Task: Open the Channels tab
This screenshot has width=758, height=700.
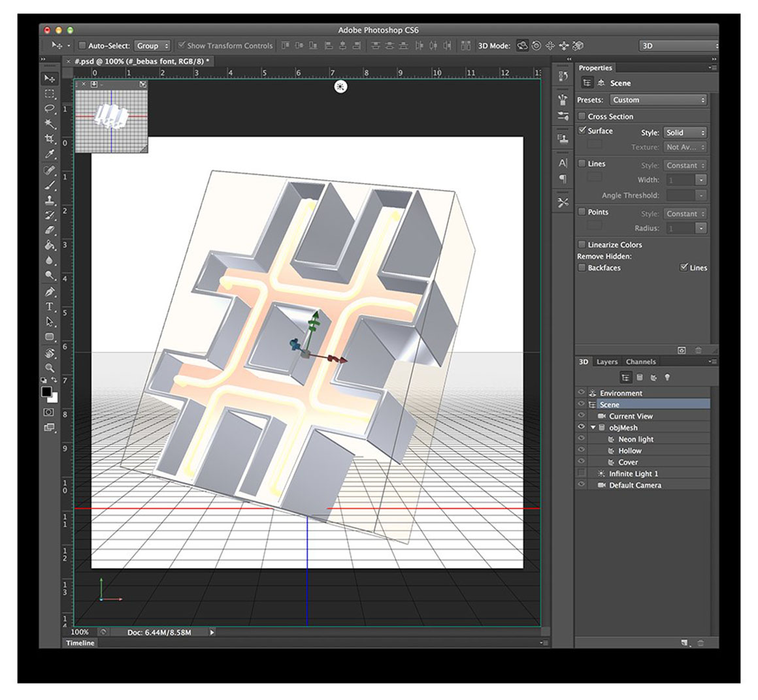Action: pyautogui.click(x=640, y=362)
